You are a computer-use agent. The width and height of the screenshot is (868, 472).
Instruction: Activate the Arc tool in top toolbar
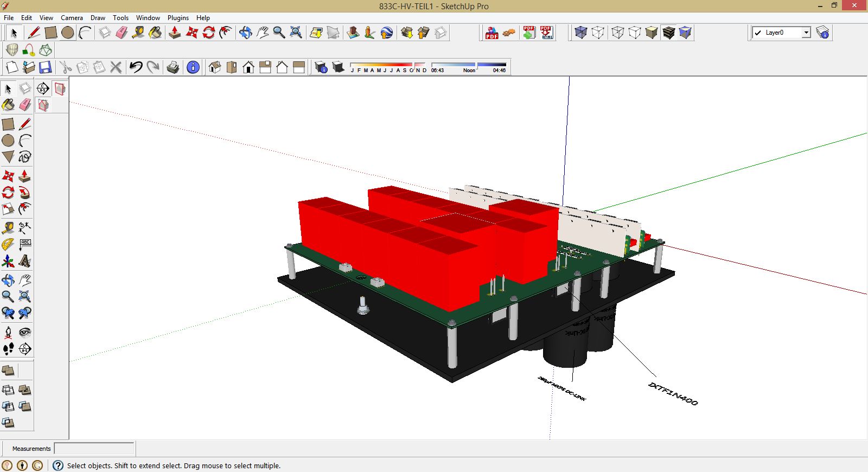click(85, 33)
